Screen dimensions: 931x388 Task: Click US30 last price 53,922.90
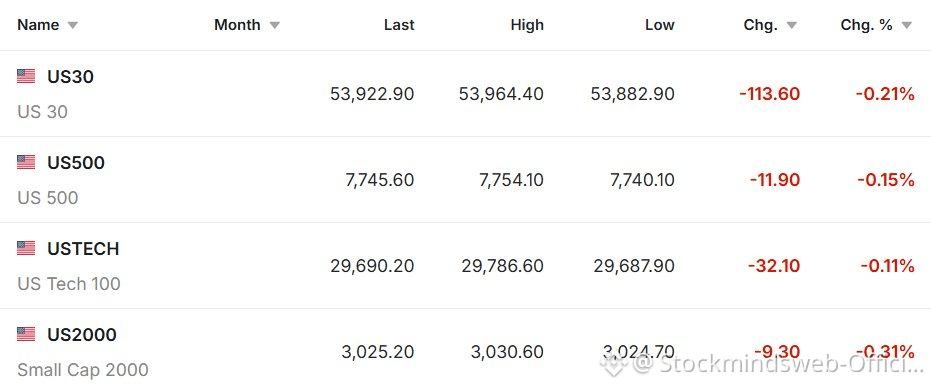click(372, 94)
